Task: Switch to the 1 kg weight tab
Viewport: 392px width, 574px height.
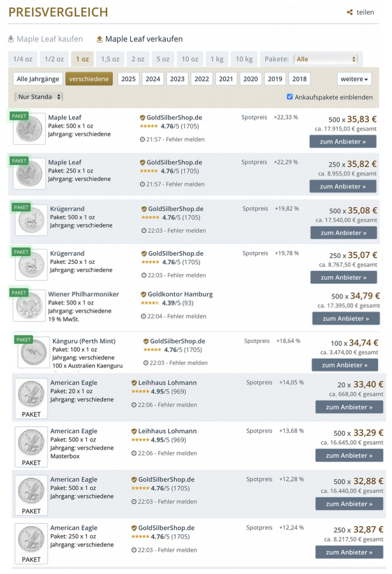Action: pos(217,59)
